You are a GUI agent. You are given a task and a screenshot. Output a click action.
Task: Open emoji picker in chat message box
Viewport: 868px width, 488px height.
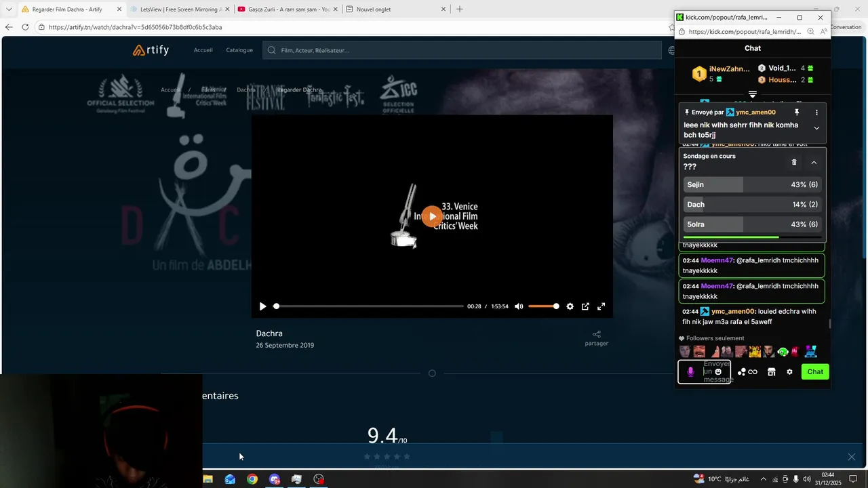coord(718,371)
